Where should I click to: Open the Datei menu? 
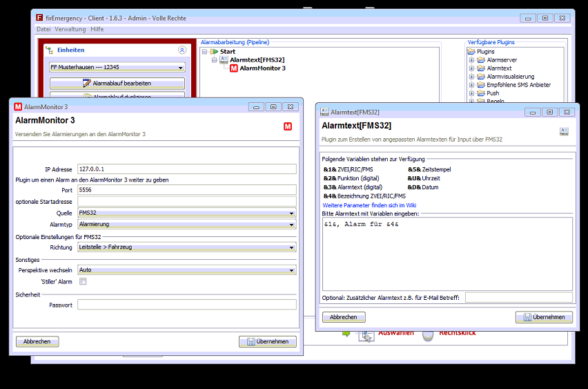(x=43, y=29)
